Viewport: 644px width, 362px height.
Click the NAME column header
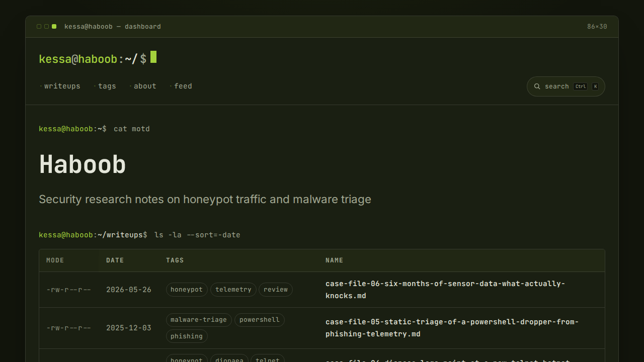(335, 260)
